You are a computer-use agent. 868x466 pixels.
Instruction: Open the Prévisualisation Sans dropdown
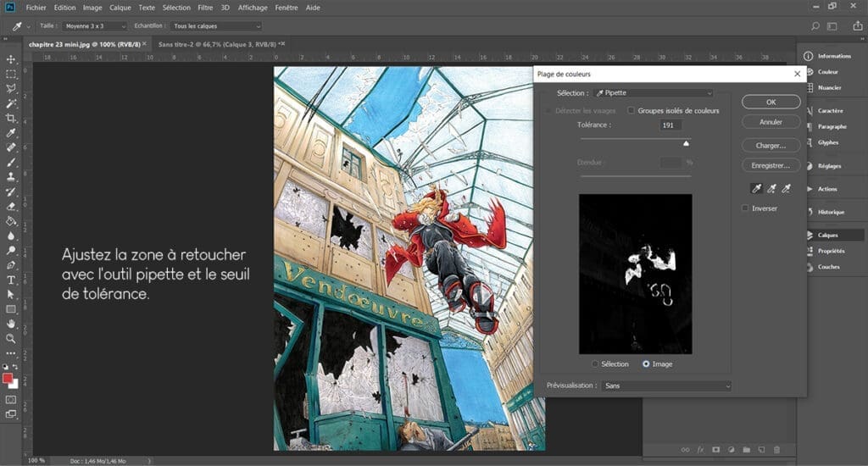[x=666, y=386]
